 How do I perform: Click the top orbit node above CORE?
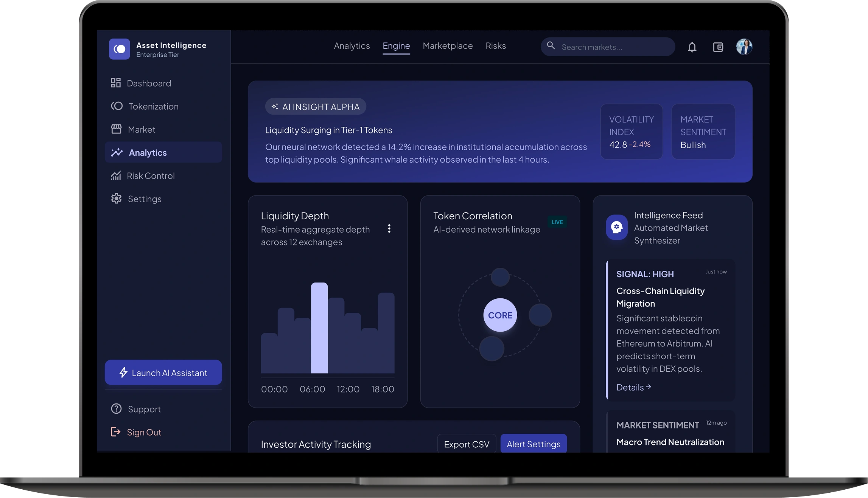500,277
